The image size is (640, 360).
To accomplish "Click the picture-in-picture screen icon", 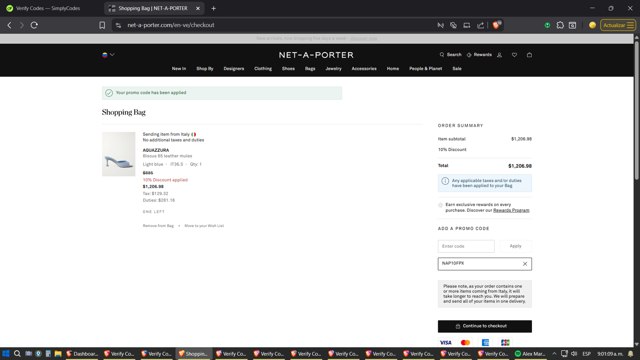I will pos(467,25).
